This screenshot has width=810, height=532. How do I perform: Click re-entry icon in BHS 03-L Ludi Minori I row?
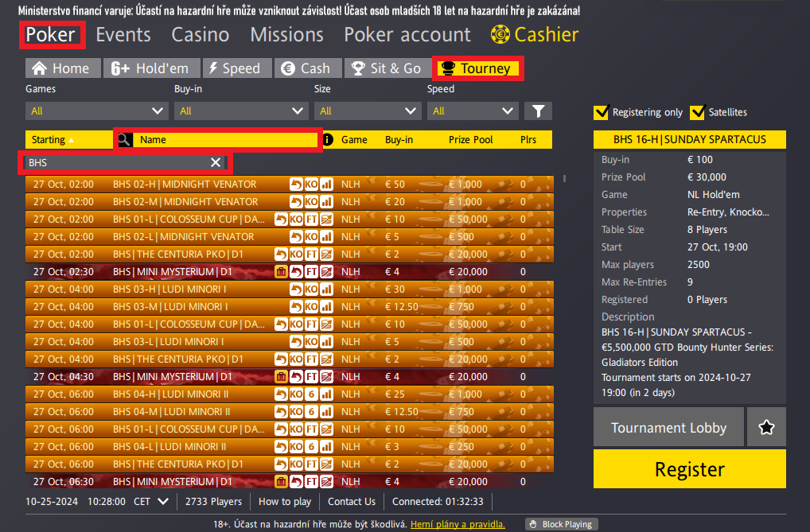coord(297,342)
